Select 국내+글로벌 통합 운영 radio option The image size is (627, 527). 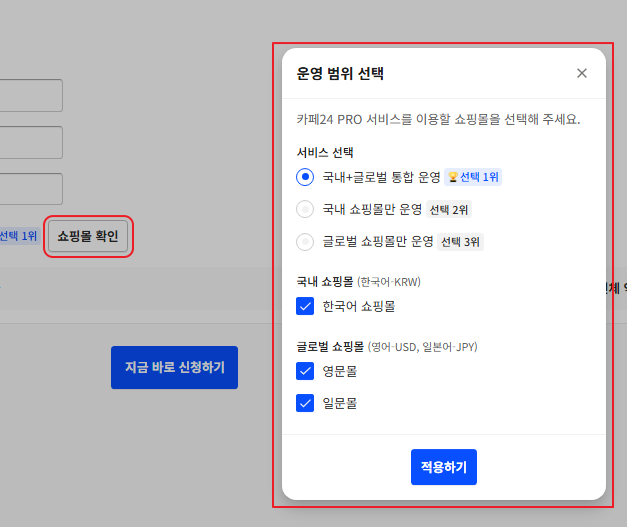(x=306, y=177)
